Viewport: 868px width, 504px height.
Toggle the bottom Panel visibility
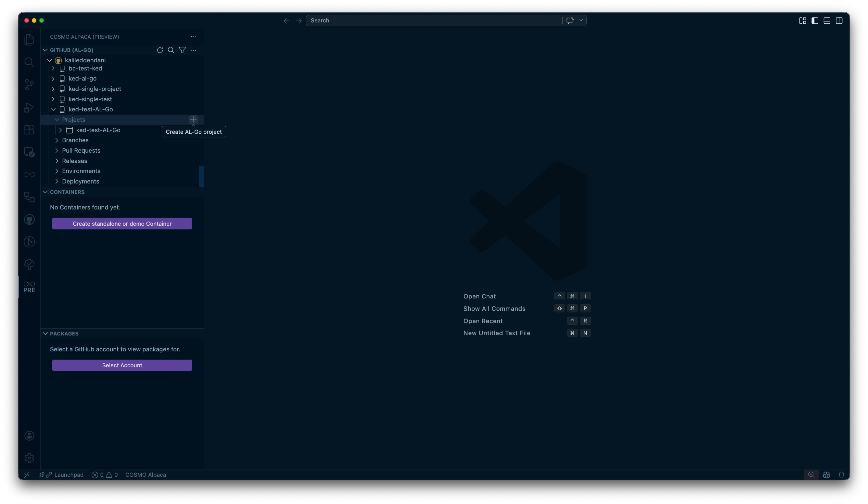point(827,21)
